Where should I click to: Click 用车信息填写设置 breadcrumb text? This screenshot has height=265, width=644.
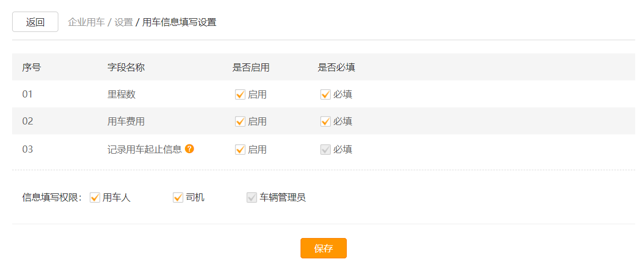click(x=179, y=22)
